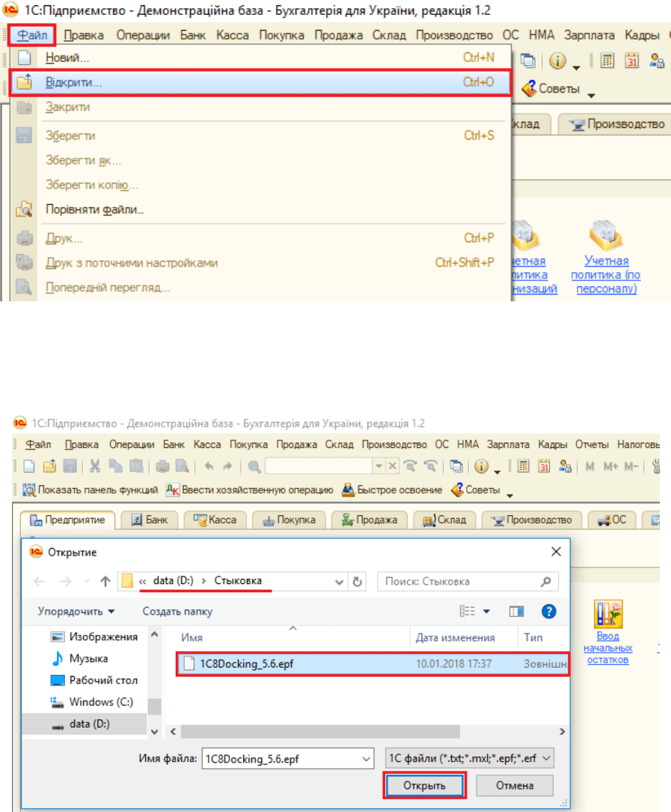
Task: Click the navigation pane vertical scrollbar thumb
Action: (154, 707)
